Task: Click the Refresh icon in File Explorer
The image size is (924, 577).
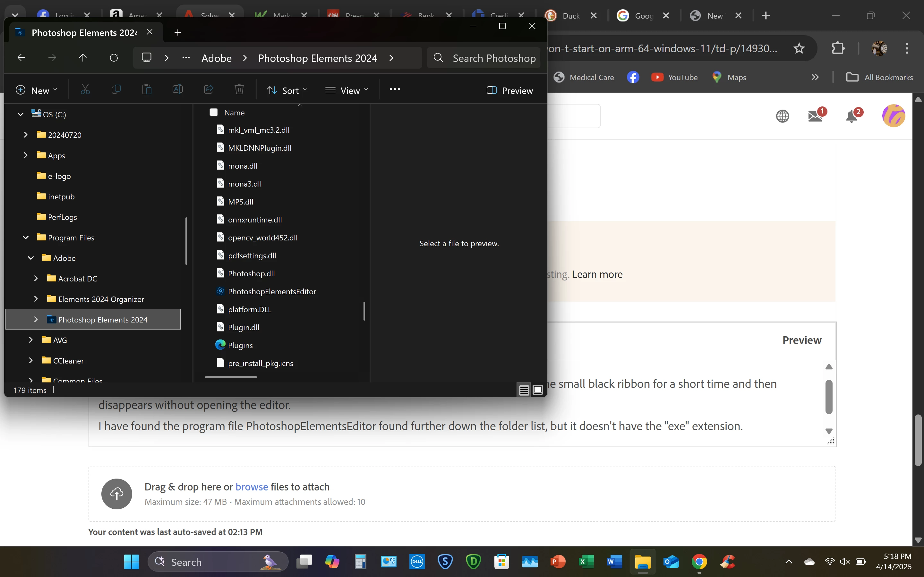Action: point(114,58)
